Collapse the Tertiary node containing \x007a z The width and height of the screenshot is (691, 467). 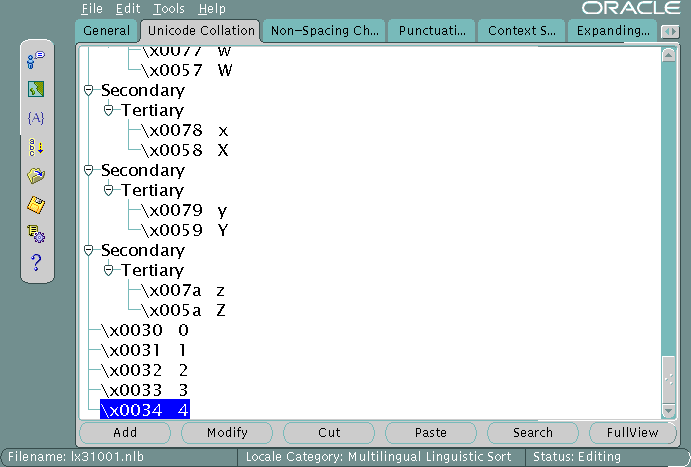[x=108, y=270]
